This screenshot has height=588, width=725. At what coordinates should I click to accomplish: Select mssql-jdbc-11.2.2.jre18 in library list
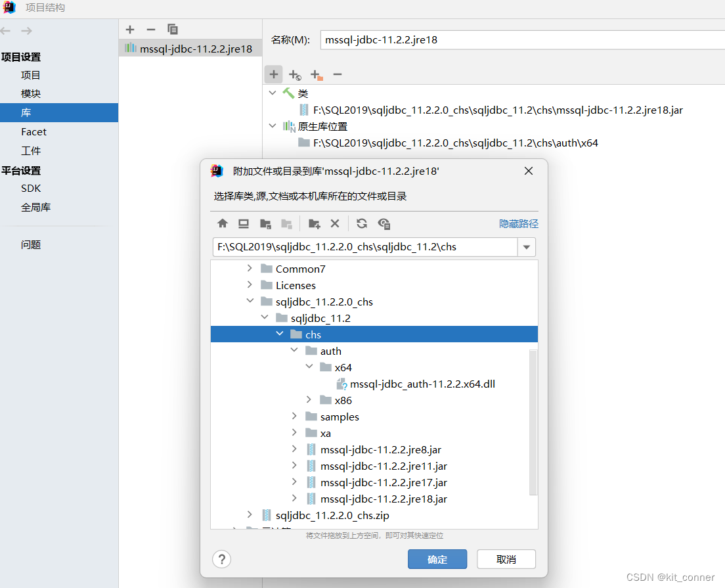click(190, 49)
